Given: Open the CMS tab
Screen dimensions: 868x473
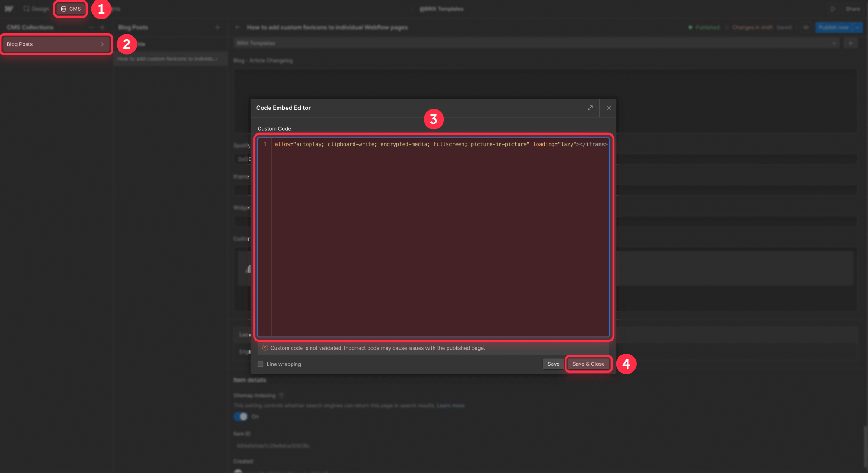Looking at the screenshot, I should pos(70,9).
